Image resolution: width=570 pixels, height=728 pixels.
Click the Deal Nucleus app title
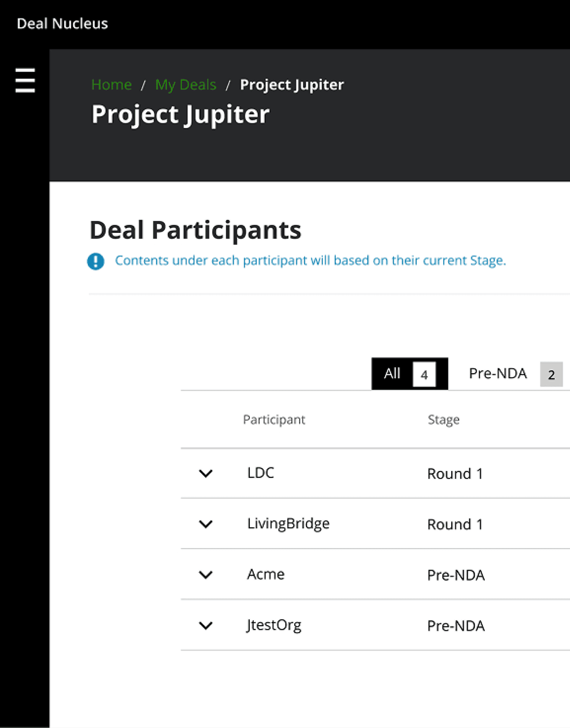pos(62,24)
